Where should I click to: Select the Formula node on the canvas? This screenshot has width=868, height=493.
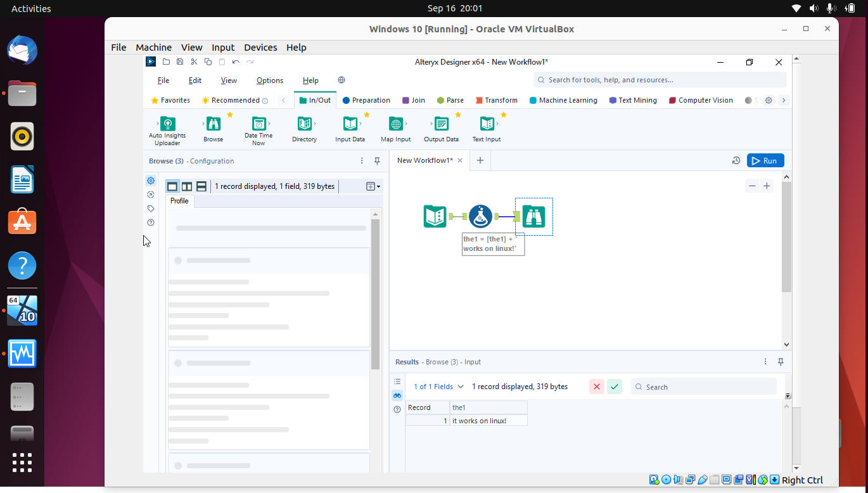click(480, 215)
